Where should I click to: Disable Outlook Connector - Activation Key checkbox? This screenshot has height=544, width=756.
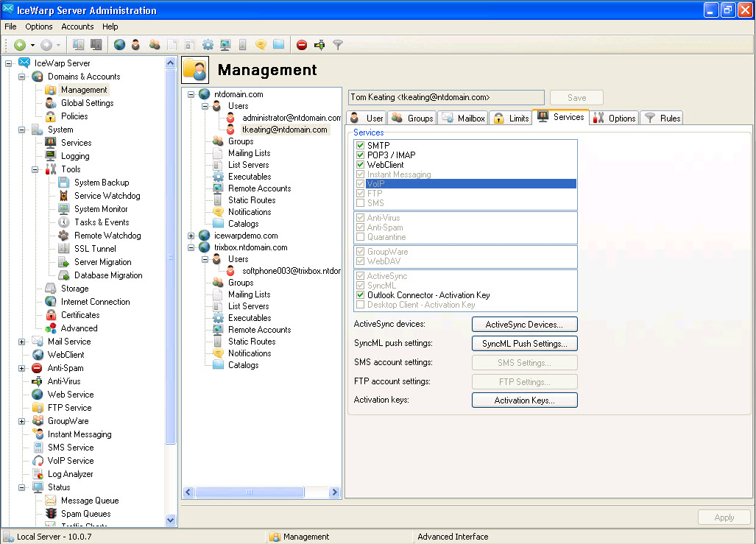pos(360,295)
